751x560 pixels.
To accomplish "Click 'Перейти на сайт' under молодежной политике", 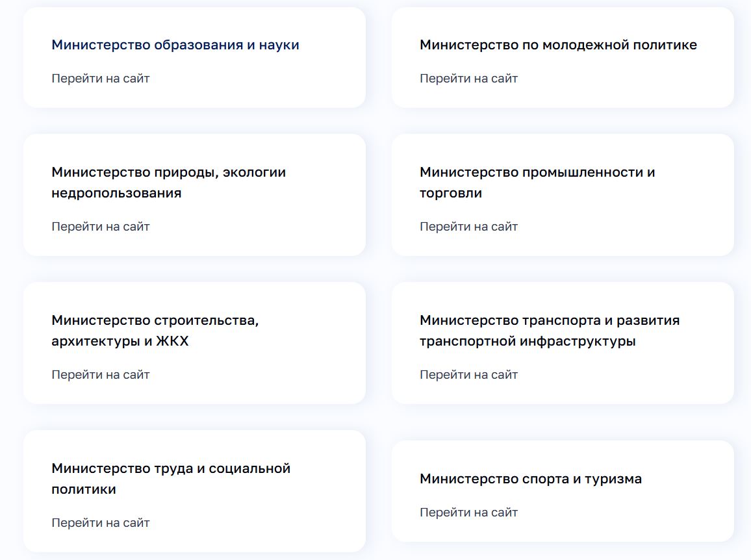I will click(469, 79).
